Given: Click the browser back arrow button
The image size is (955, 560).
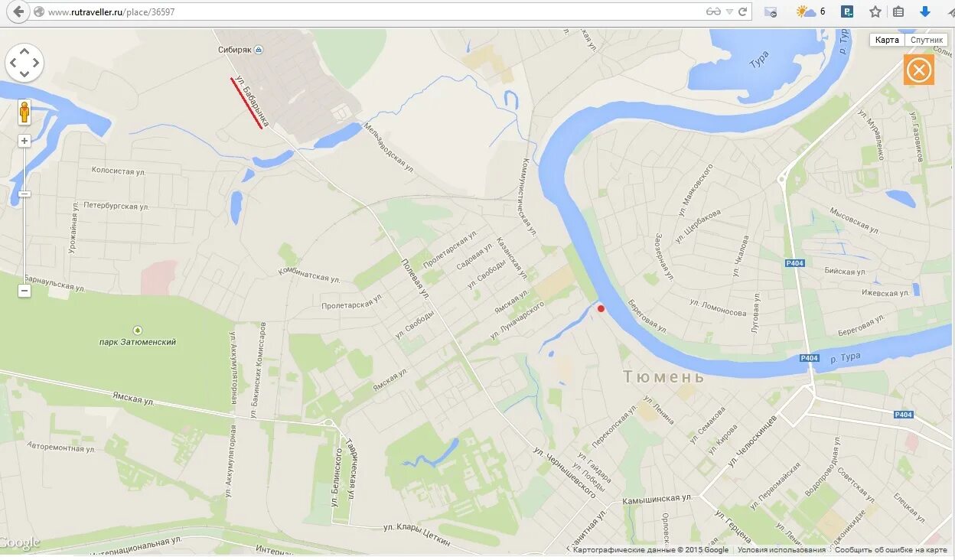Looking at the screenshot, I should [x=18, y=11].
